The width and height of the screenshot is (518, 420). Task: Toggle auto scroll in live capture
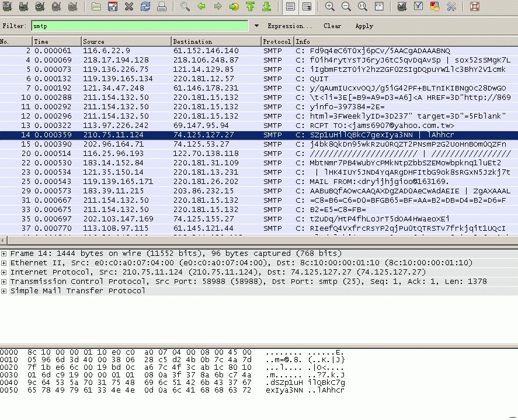pyautogui.click(x=306, y=7)
